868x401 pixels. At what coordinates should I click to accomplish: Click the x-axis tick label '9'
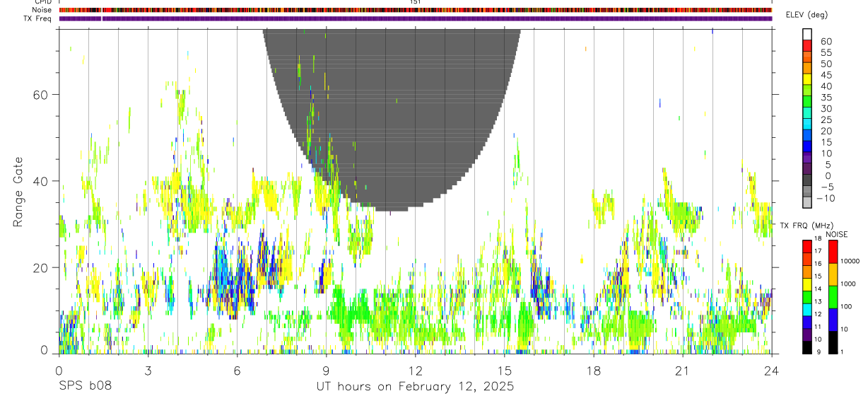pos(326,371)
